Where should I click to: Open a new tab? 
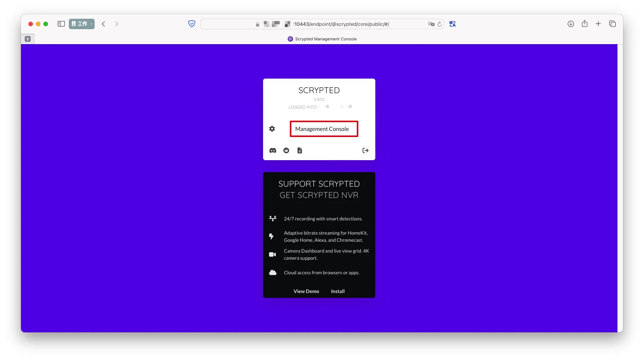(x=598, y=24)
